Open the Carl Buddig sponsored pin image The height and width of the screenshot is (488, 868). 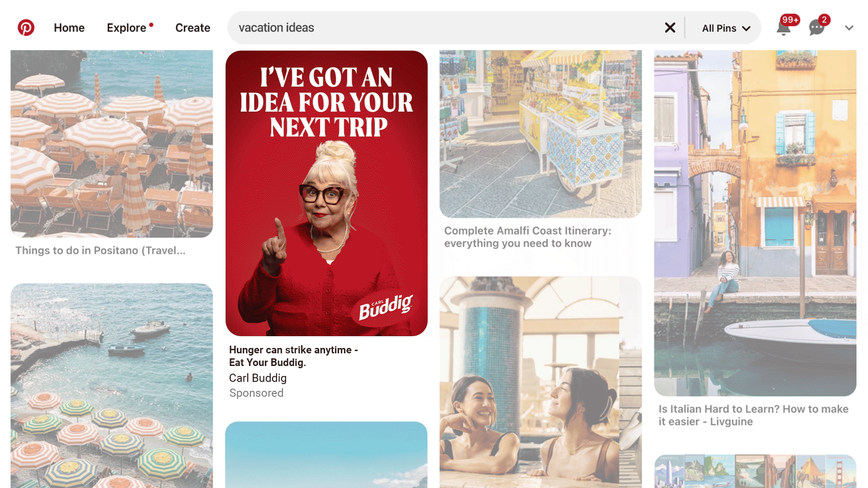tap(326, 193)
